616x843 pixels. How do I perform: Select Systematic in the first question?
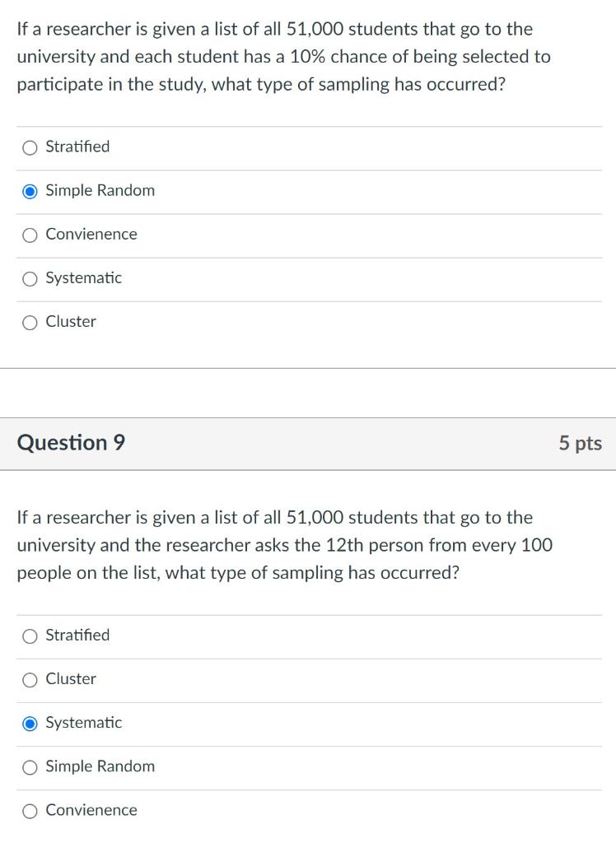click(30, 278)
